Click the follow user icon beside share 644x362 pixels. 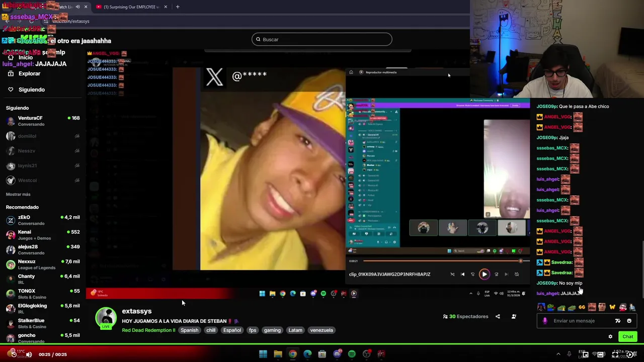point(514,317)
